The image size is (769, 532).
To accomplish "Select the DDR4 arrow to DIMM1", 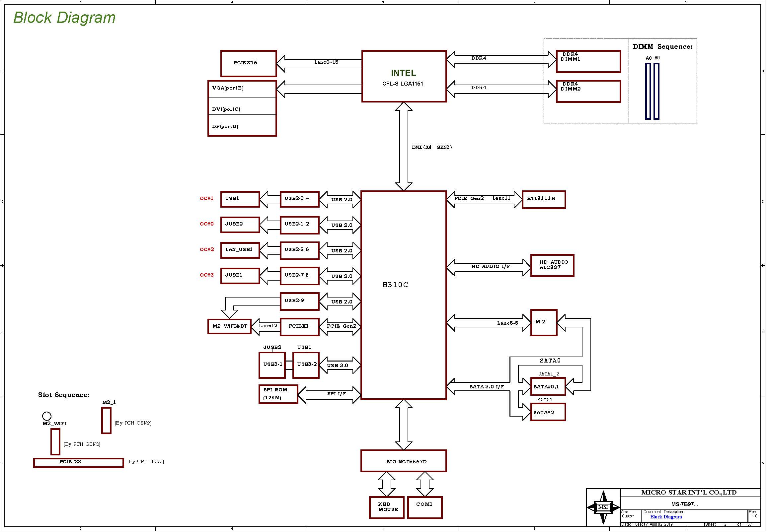I will (x=501, y=59).
